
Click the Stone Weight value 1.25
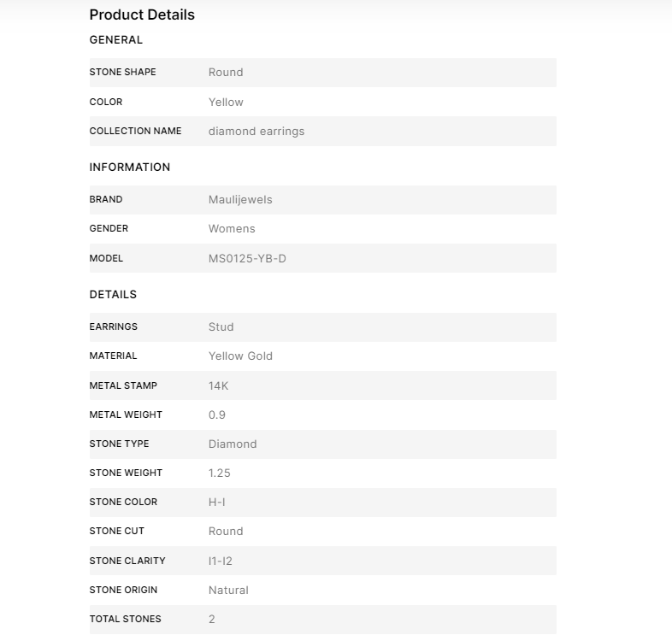pos(220,473)
